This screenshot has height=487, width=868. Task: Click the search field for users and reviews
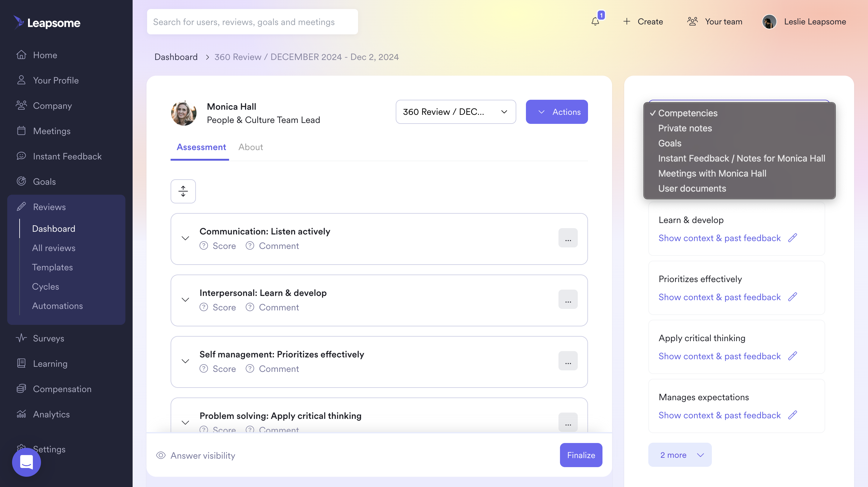252,22
